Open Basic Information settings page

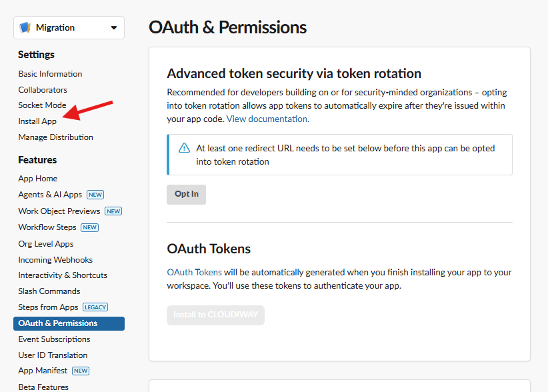[50, 74]
